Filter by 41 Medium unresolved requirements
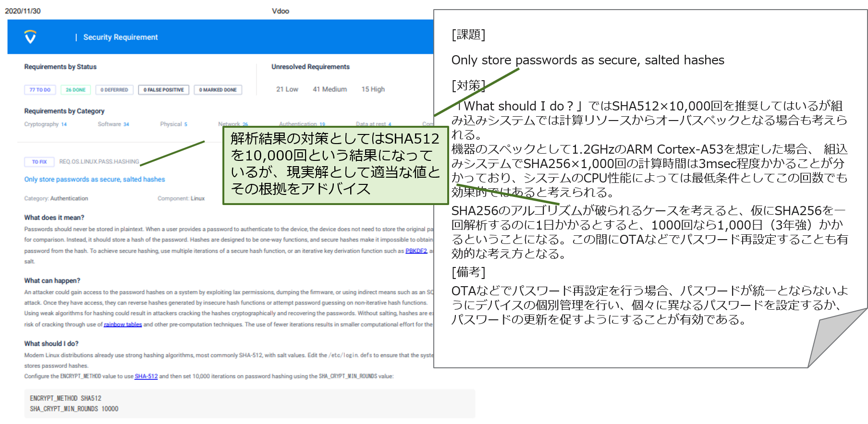The height and width of the screenshot is (424, 868). (x=330, y=89)
